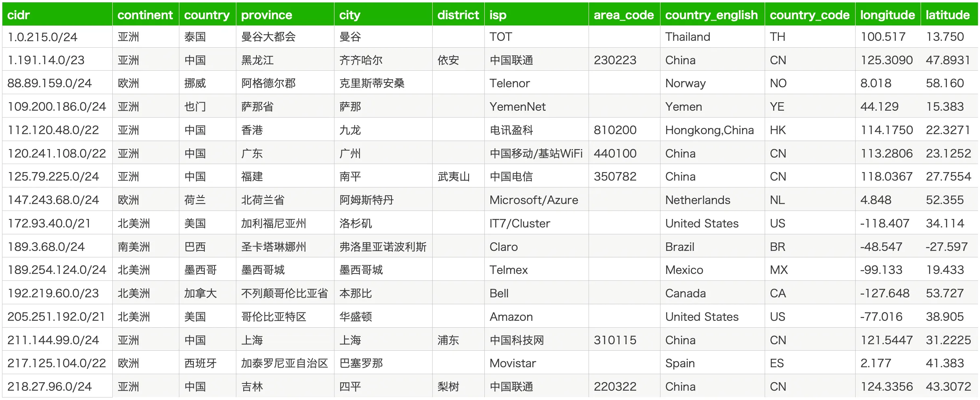Click the 武夷山 district cell

458,176
